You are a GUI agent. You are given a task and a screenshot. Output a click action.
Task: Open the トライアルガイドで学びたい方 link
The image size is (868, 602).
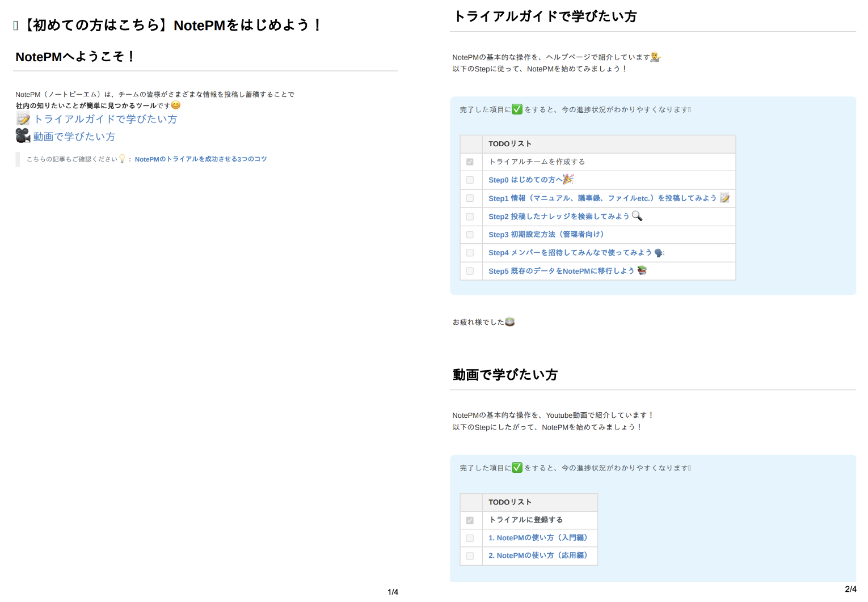point(105,119)
